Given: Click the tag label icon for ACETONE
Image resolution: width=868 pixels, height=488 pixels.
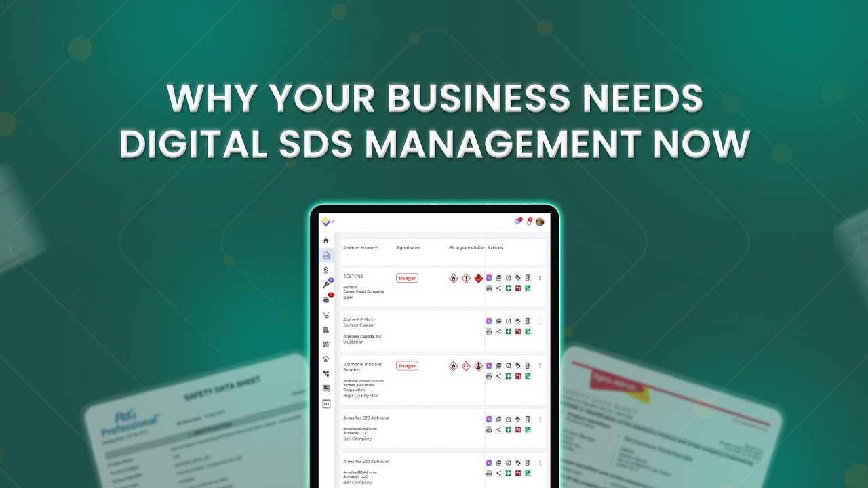Looking at the screenshot, I should tap(518, 278).
